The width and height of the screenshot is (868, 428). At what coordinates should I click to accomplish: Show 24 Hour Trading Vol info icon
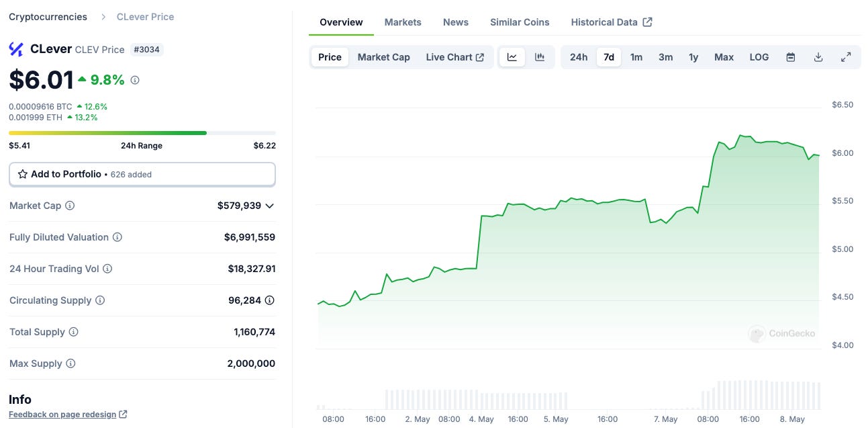(x=107, y=269)
